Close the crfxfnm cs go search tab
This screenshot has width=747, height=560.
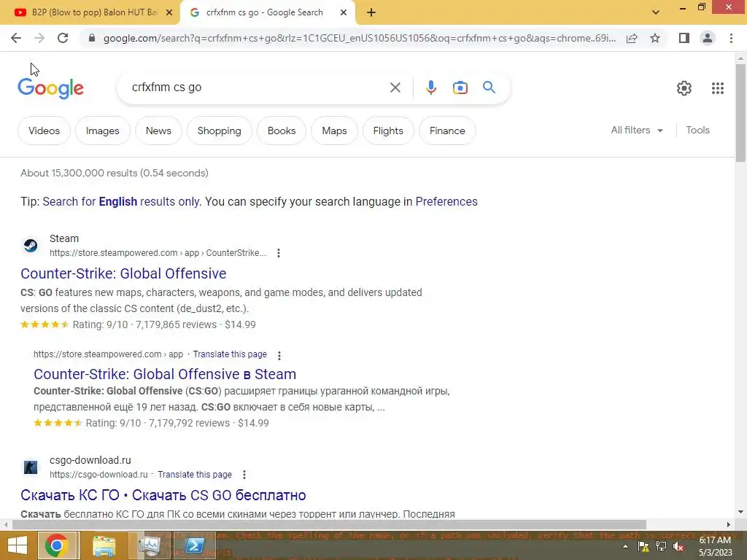click(344, 13)
